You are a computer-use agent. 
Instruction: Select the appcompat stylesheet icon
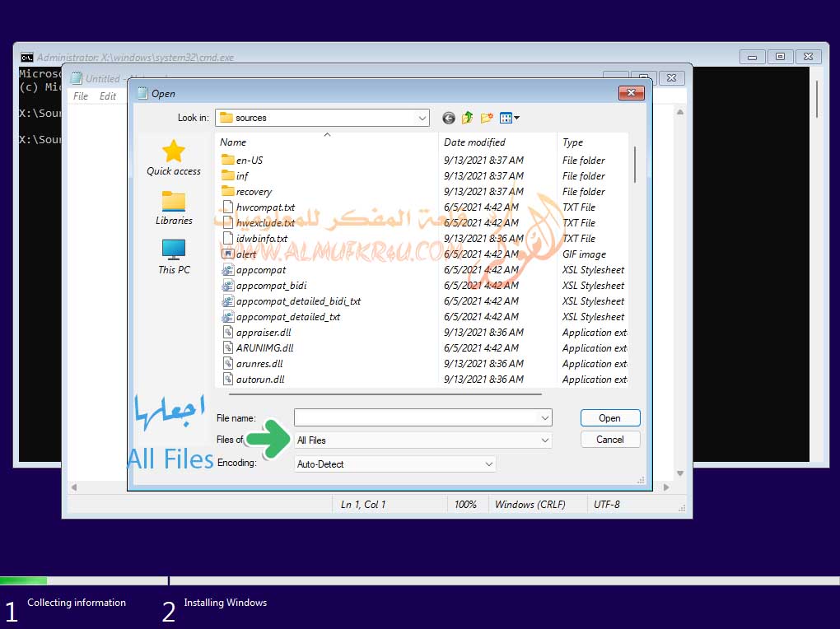click(x=227, y=269)
